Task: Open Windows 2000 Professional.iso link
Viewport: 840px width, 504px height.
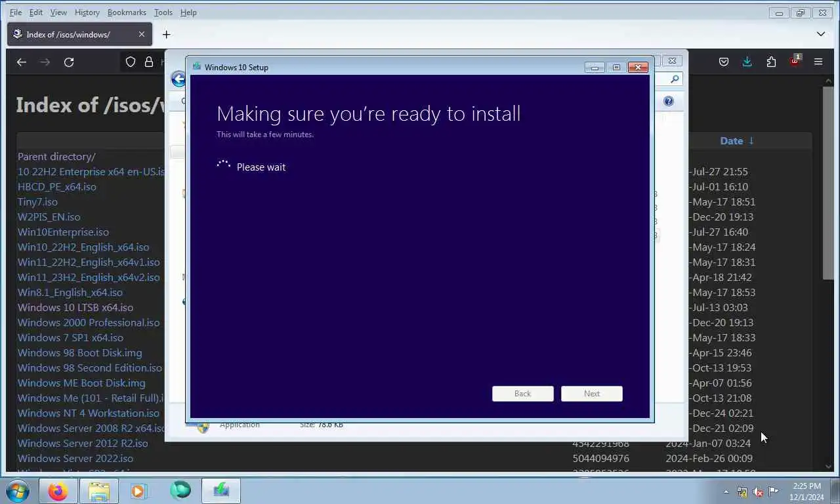Action: coord(89,322)
